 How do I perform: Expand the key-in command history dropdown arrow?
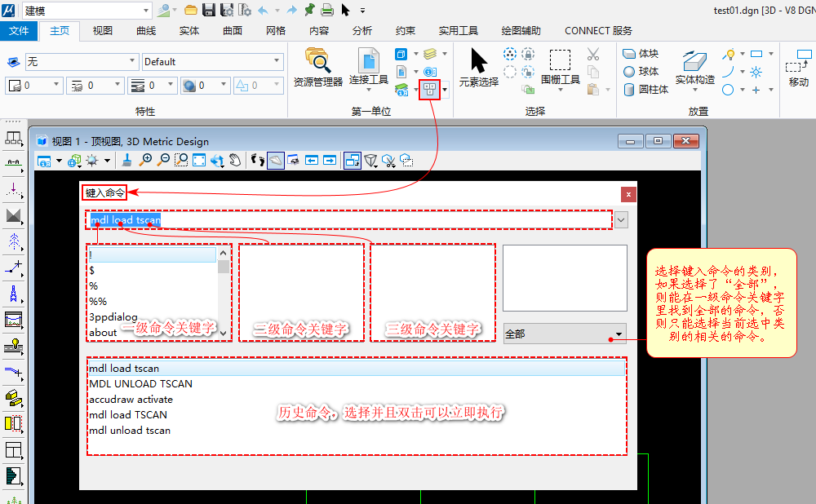[x=621, y=220]
